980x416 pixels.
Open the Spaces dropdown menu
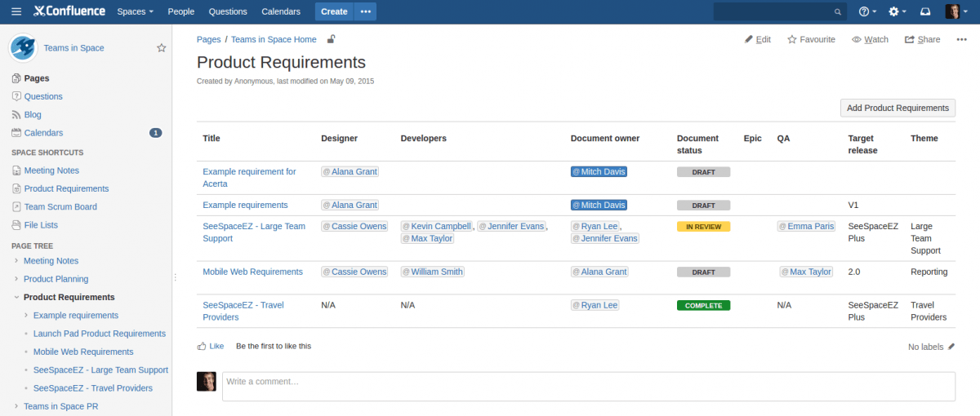click(x=135, y=11)
